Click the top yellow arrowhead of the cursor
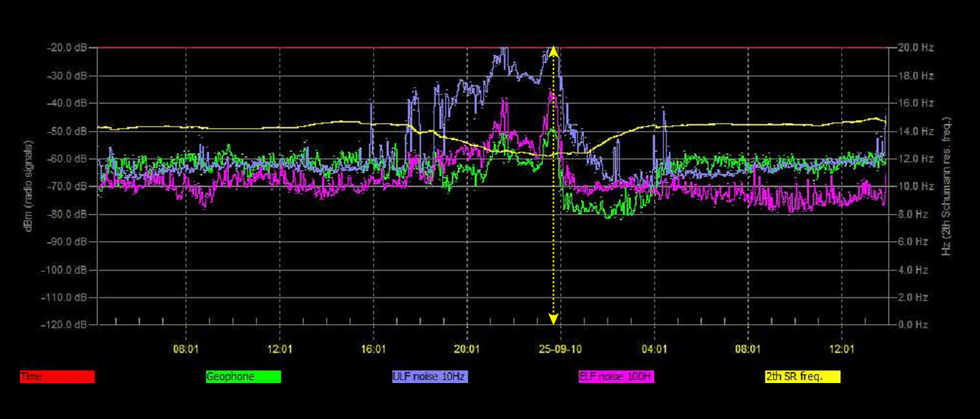980x419 pixels. pos(554,52)
